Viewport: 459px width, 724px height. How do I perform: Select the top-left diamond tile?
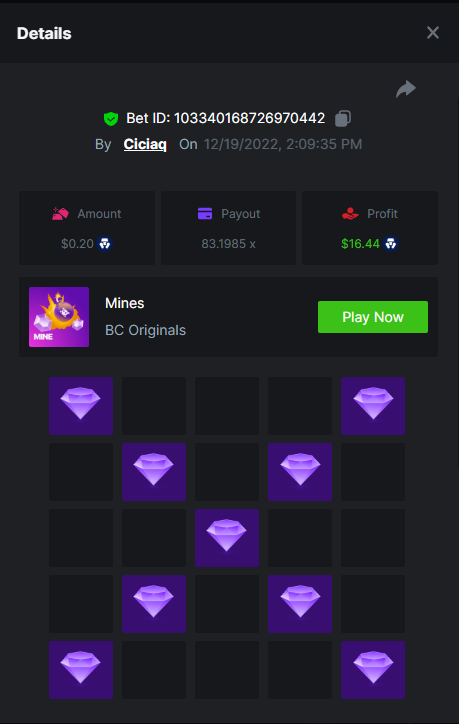coord(81,406)
